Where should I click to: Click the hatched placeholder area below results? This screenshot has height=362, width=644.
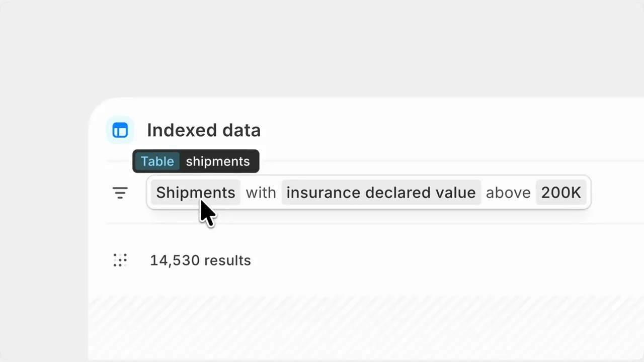[366, 327]
